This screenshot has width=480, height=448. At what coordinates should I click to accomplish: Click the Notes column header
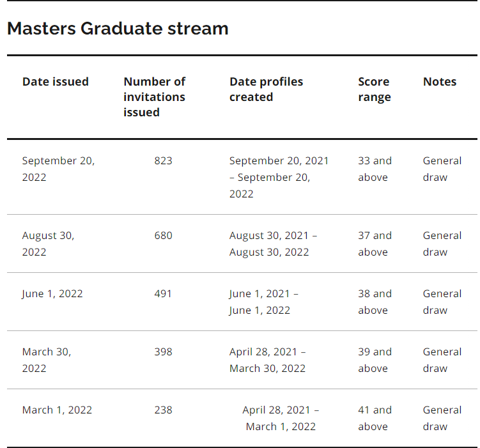pyautogui.click(x=440, y=82)
